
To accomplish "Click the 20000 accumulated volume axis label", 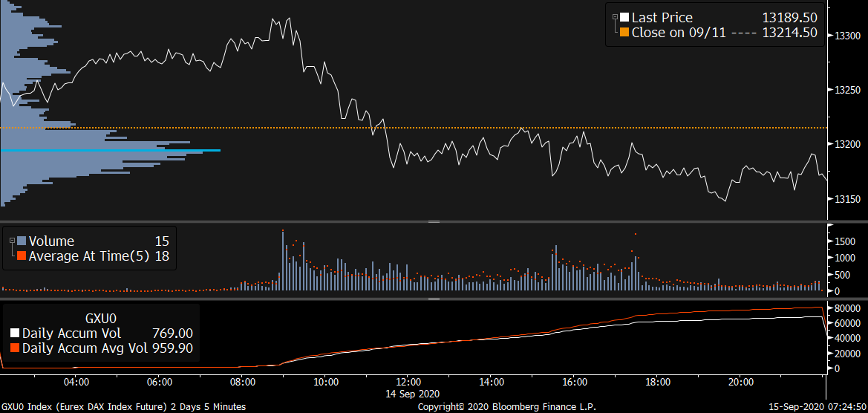I will tap(847, 354).
